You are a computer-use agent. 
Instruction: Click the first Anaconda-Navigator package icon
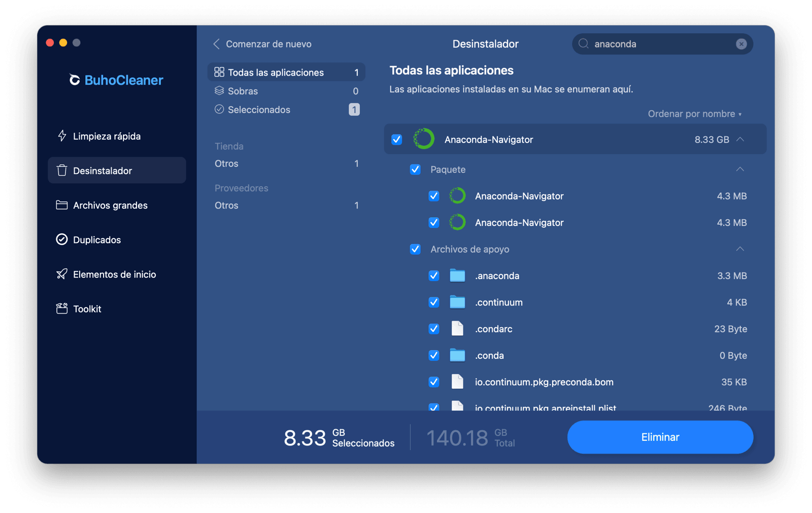457,196
